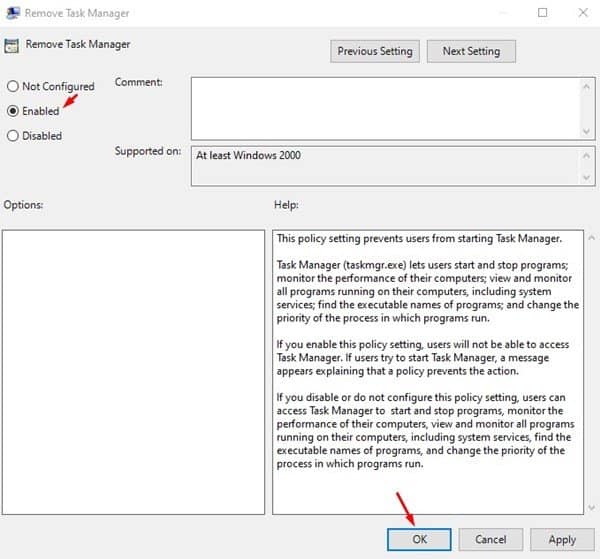Screen dimensions: 600x559
Task: Click the Comment box scroll down arrow
Action: click(x=586, y=132)
